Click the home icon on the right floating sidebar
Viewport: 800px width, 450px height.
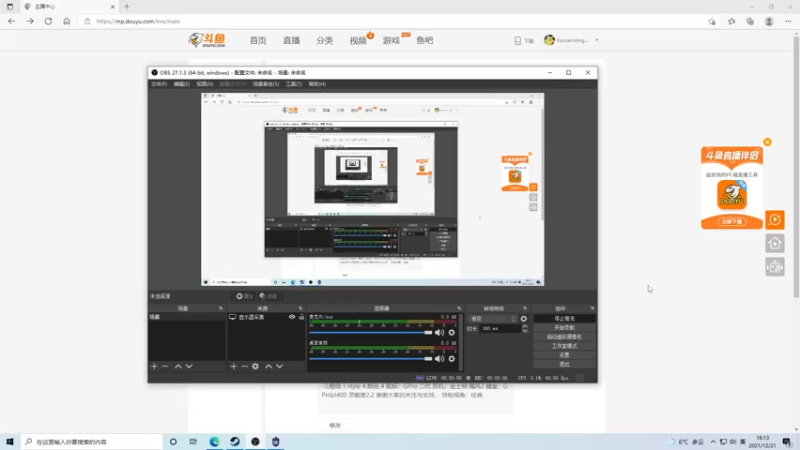(774, 243)
